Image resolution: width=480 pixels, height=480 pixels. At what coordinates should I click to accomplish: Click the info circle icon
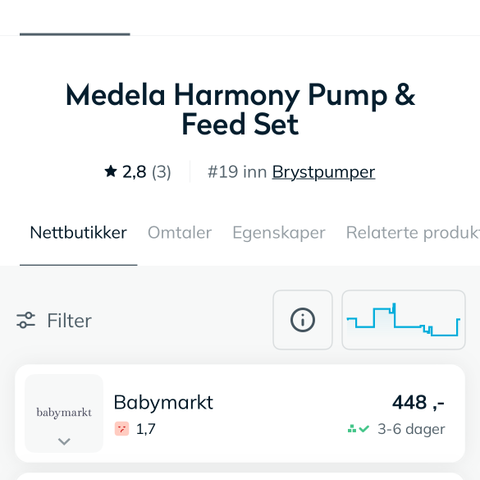303,320
